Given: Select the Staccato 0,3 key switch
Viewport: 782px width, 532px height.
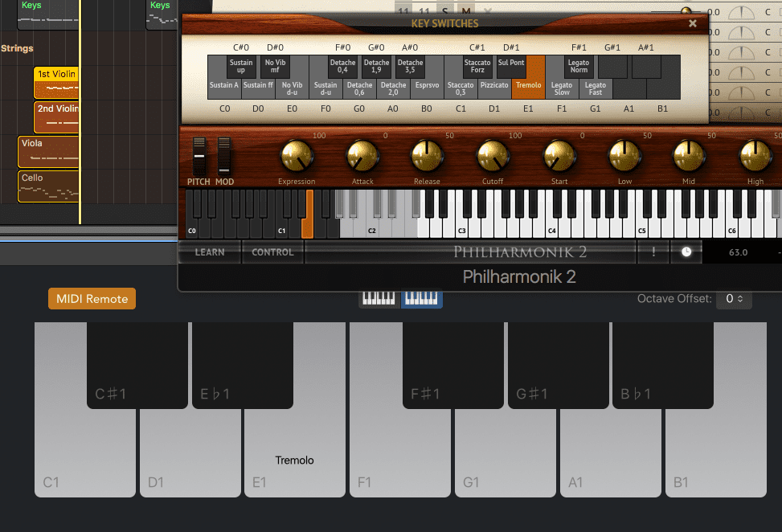Looking at the screenshot, I should click(461, 88).
